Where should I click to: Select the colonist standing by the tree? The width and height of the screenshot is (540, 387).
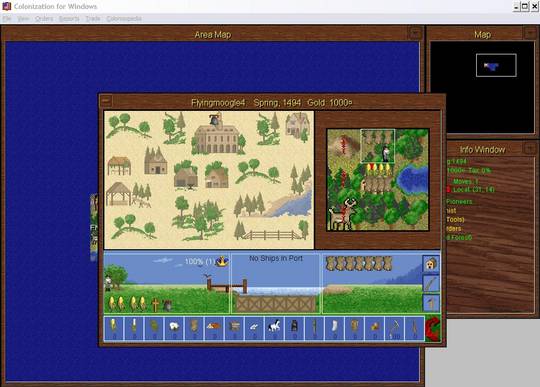(x=108, y=283)
